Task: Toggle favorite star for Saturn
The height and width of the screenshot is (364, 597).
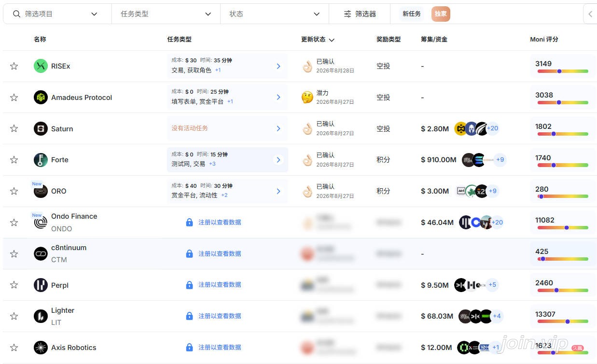Action: click(x=14, y=128)
